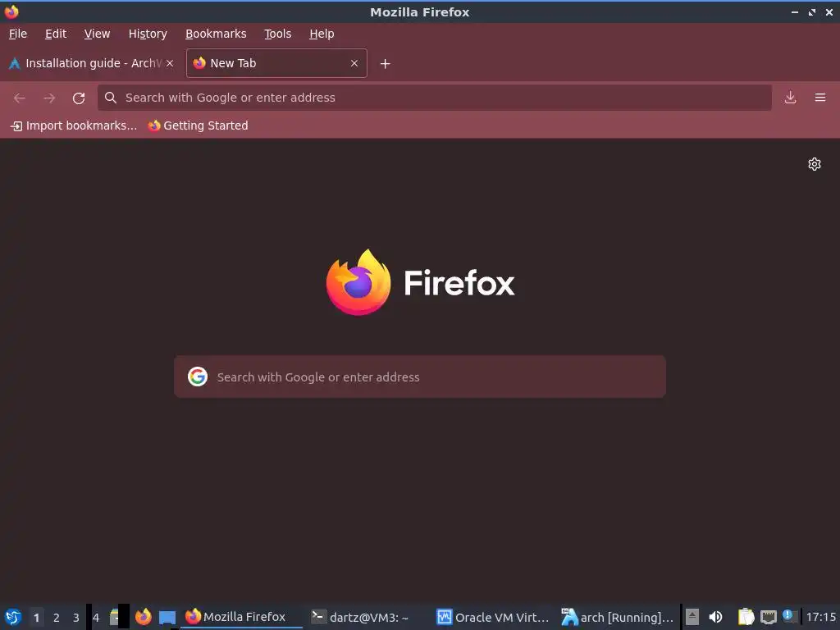
Task: Open the Bookmarks menu
Action: 216,34
